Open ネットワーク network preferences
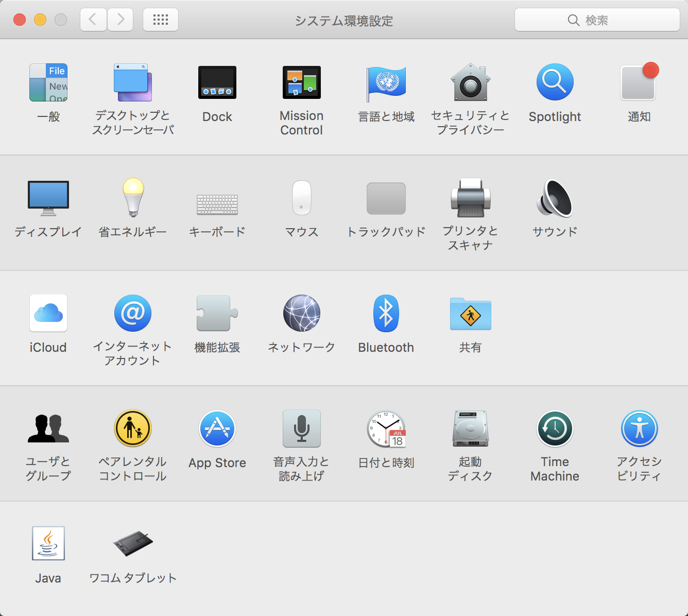Screen dimensions: 688x616 coord(302,313)
